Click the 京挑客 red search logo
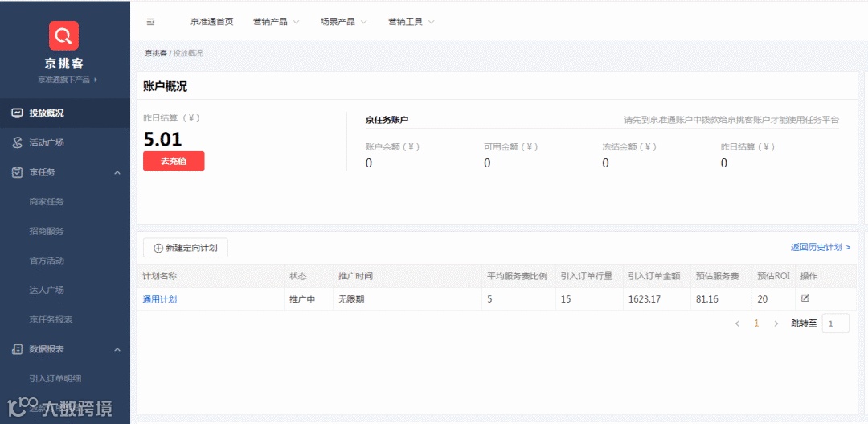Image resolution: width=868 pixels, height=424 pixels. click(63, 35)
